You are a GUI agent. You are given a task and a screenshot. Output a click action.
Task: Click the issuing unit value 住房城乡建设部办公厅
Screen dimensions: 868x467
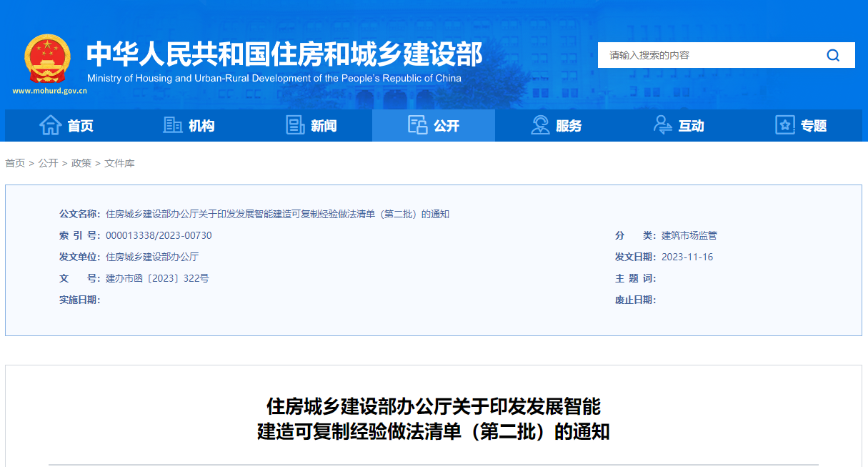coord(152,257)
